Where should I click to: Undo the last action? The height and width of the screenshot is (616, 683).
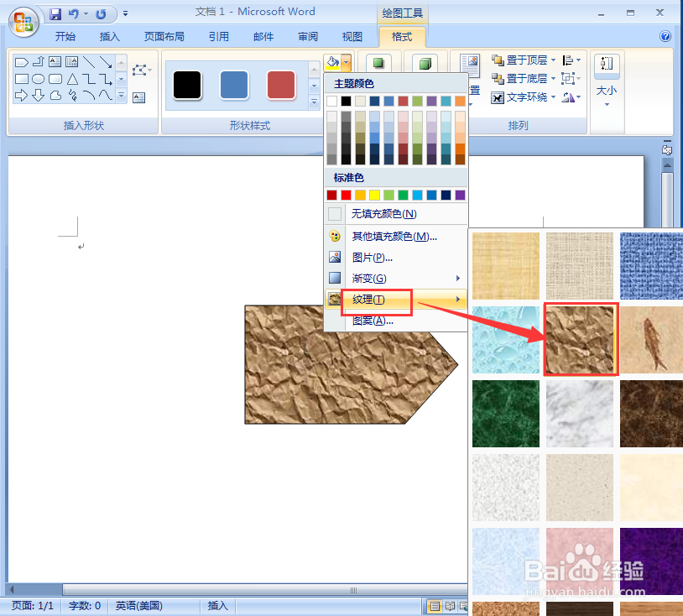(73, 14)
